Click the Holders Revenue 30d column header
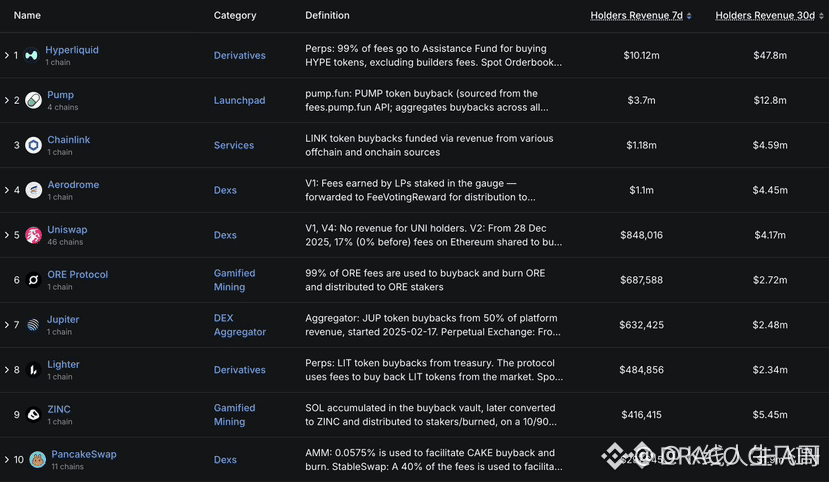829x482 pixels. tap(765, 15)
